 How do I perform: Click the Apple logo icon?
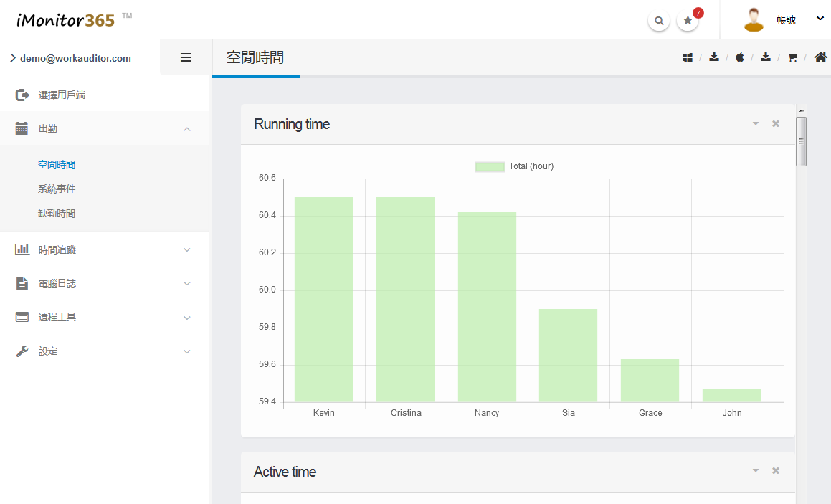[x=740, y=57]
